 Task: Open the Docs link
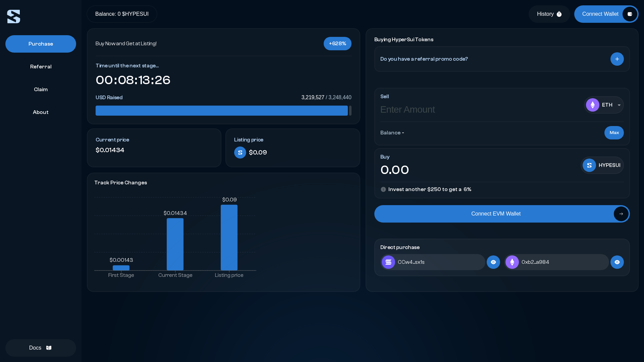(41, 348)
